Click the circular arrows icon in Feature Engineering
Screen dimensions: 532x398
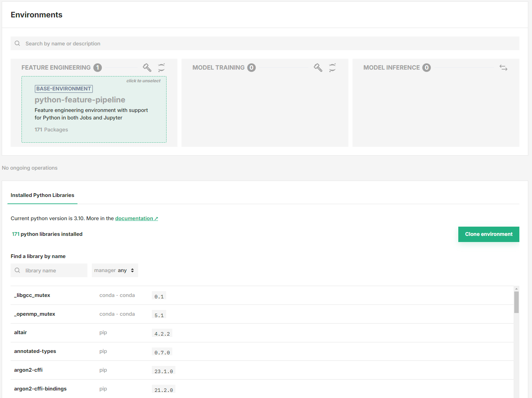pos(161,68)
